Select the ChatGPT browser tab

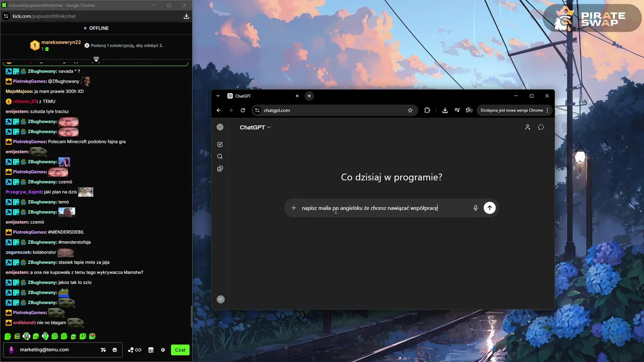pyautogui.click(x=263, y=96)
